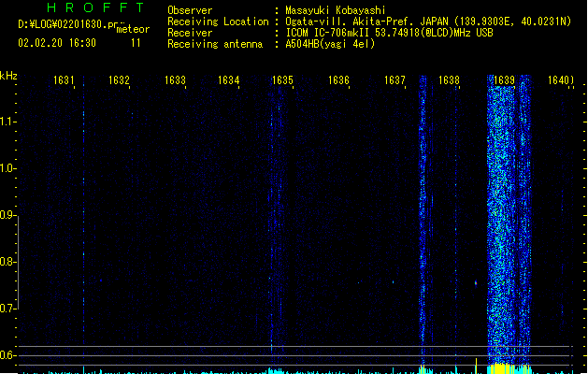Click the 1636 time marker

click(338, 80)
